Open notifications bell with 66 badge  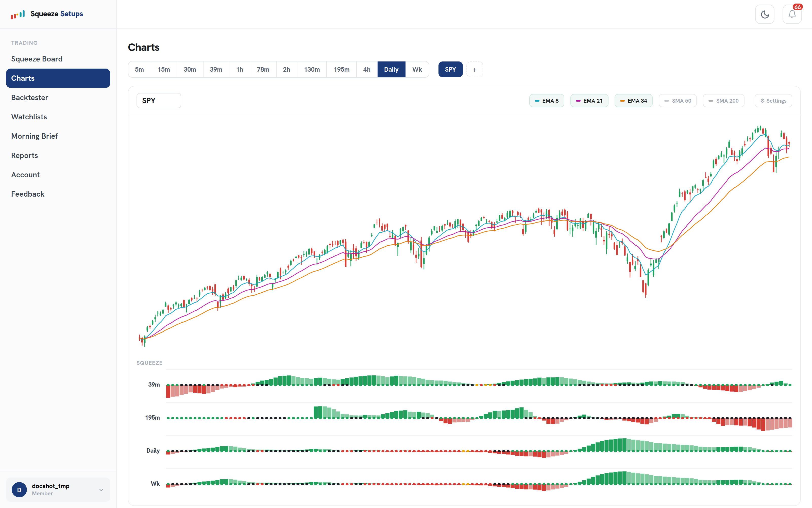click(x=792, y=14)
